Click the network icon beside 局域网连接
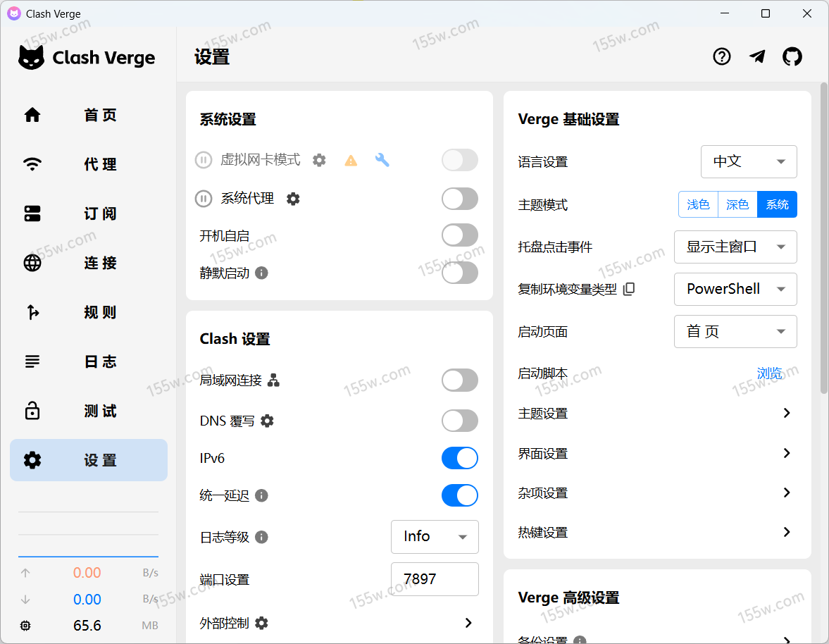829x644 pixels. pos(274,380)
